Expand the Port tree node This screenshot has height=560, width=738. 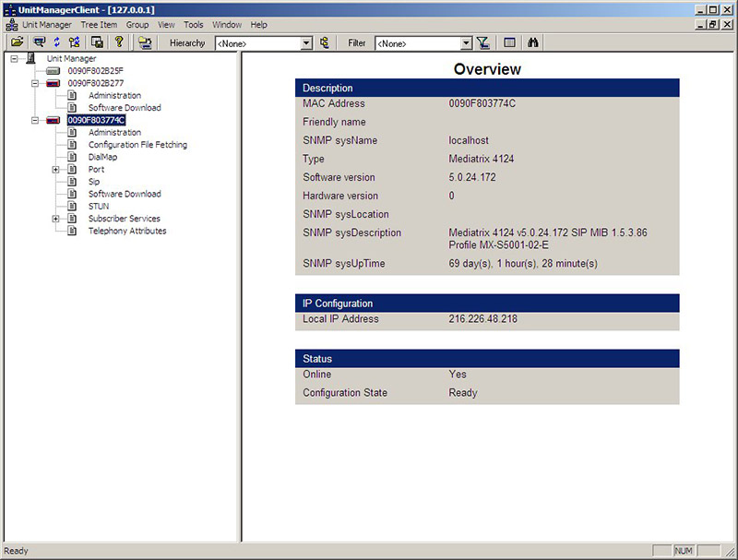click(x=55, y=170)
